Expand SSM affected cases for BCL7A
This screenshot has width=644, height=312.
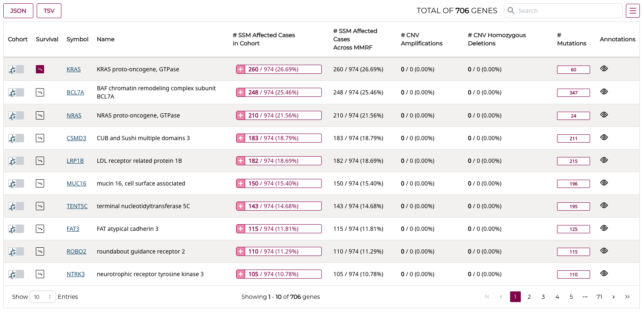point(241,92)
